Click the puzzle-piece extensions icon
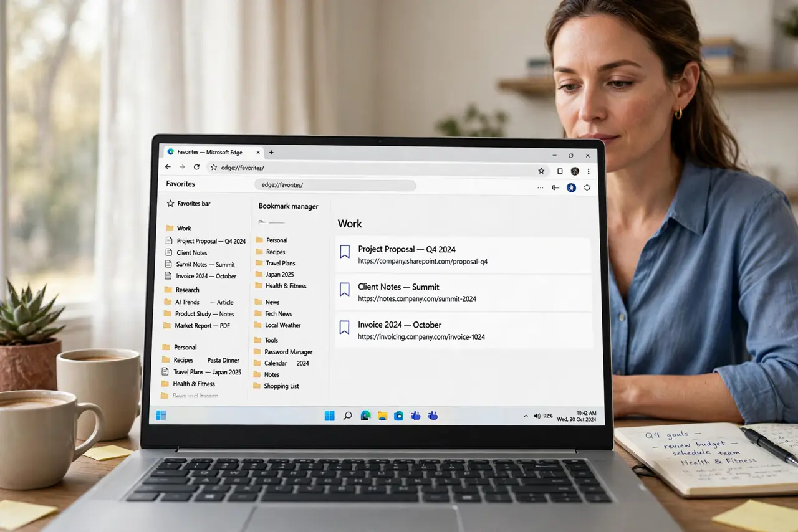The height and width of the screenshot is (532, 798). pos(587,188)
